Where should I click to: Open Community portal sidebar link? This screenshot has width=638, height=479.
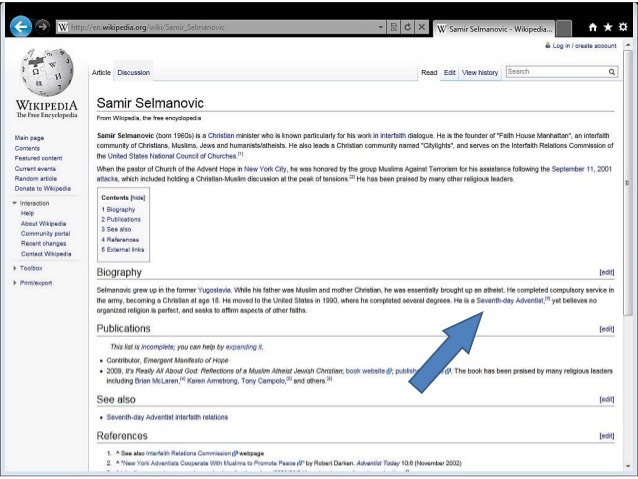pyautogui.click(x=46, y=234)
